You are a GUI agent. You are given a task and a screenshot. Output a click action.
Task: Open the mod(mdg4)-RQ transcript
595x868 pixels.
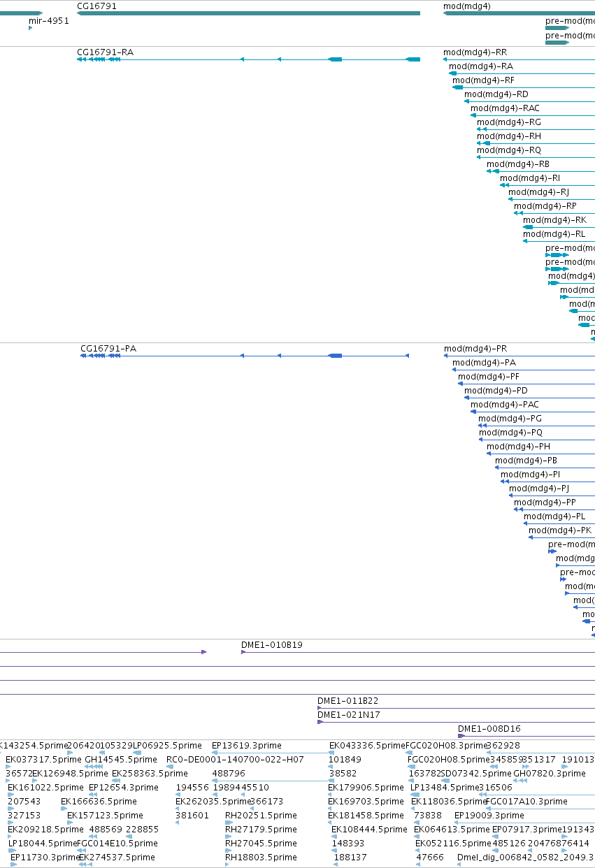509,150
